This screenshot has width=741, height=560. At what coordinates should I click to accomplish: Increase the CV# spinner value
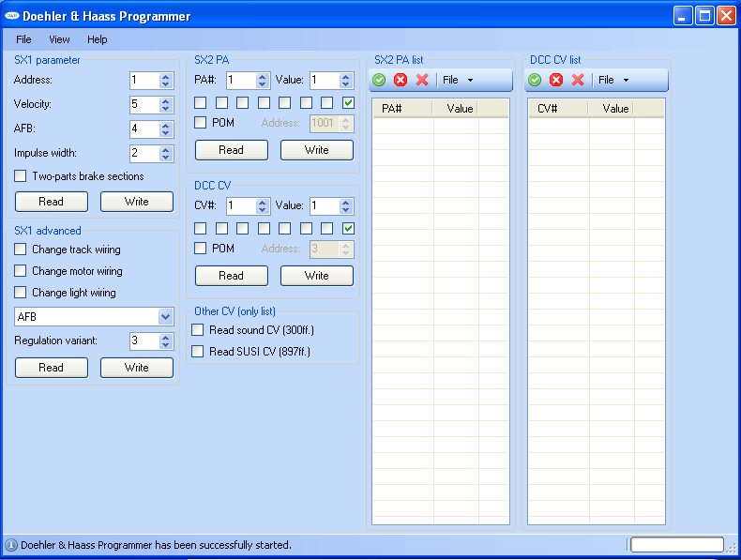263,203
